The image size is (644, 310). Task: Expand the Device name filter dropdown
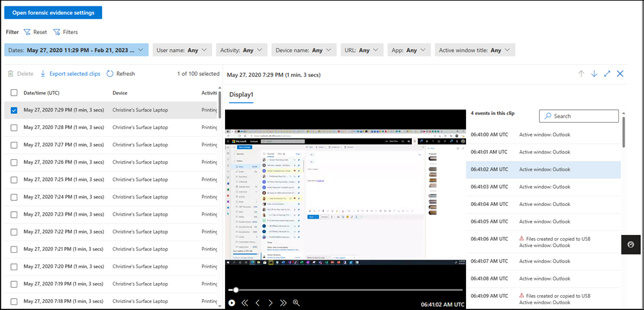(304, 50)
